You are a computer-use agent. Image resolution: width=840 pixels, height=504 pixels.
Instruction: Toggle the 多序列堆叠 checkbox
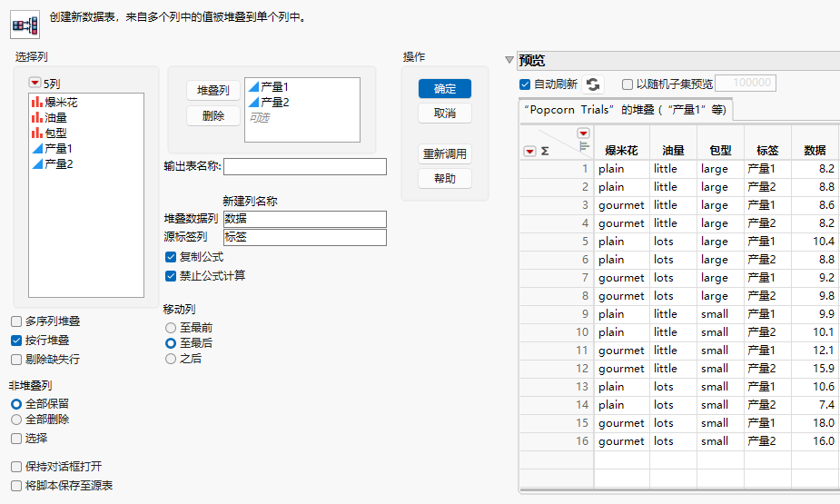click(x=16, y=321)
